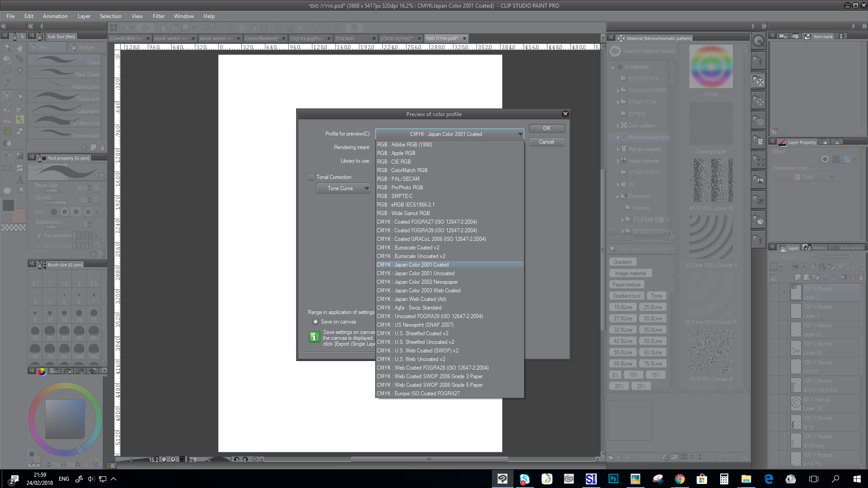The height and width of the screenshot is (488, 868).
Task: Select the magnifier Zoom tool
Action: (7, 47)
